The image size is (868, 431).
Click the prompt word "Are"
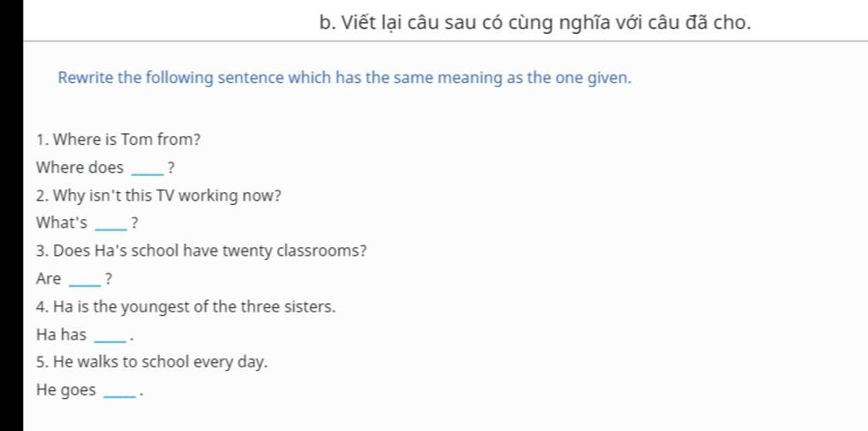click(x=49, y=279)
